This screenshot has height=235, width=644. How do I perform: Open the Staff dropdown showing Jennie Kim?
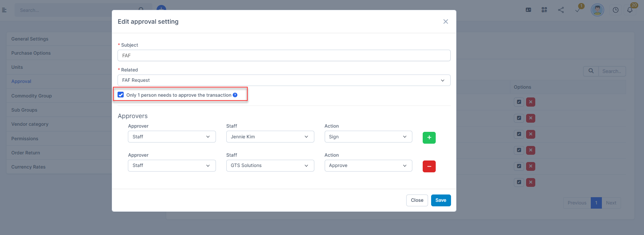(x=270, y=137)
